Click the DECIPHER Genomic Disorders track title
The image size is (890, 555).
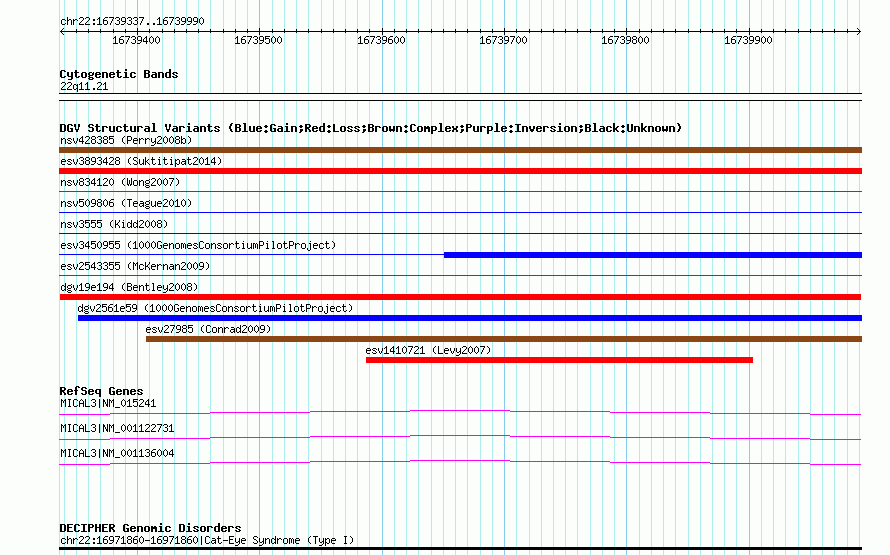[x=150, y=528]
